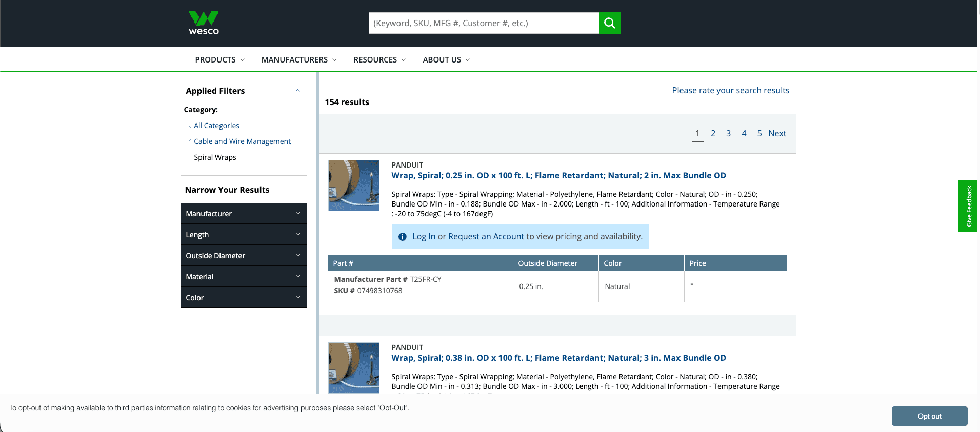
Task: Go to results page 4
Action: (744, 133)
